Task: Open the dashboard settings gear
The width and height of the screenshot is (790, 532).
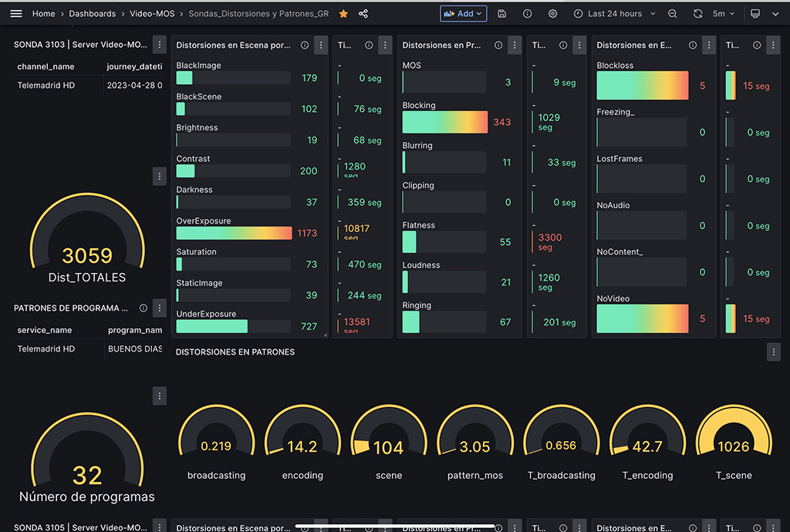Action: [552, 14]
